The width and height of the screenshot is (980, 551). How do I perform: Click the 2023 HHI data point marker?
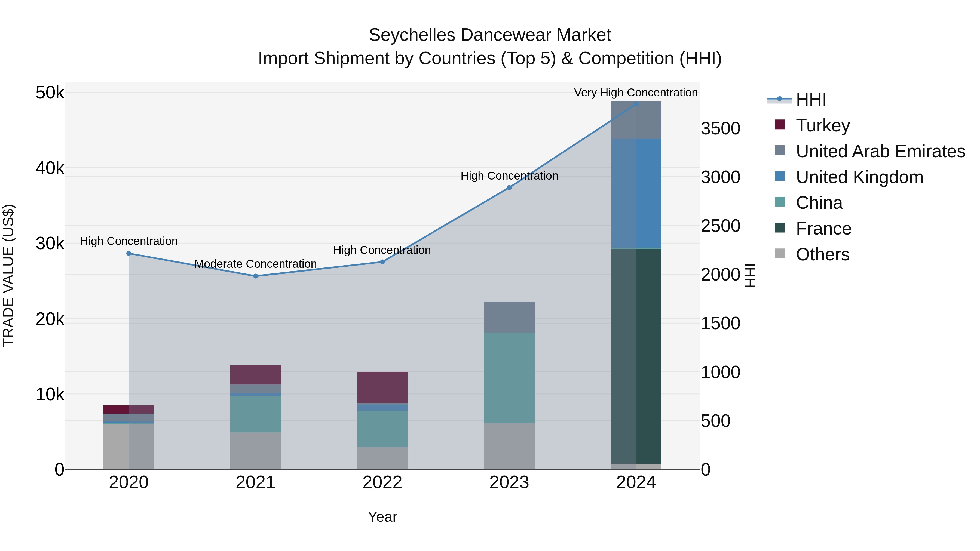pos(509,187)
